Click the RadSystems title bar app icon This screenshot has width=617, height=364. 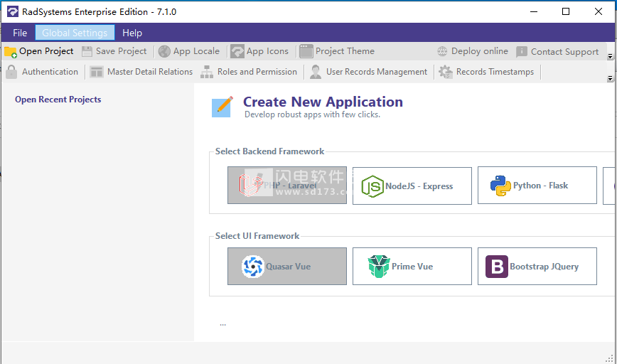click(x=13, y=11)
